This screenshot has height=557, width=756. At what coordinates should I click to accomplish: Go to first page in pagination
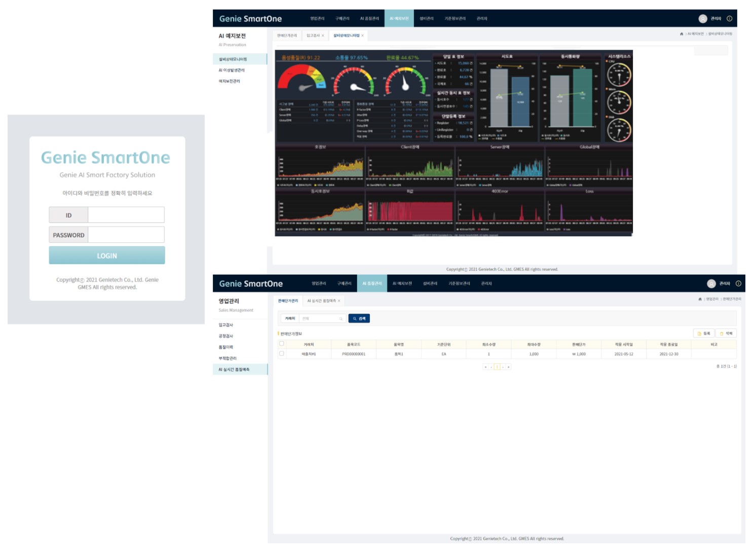(485, 367)
